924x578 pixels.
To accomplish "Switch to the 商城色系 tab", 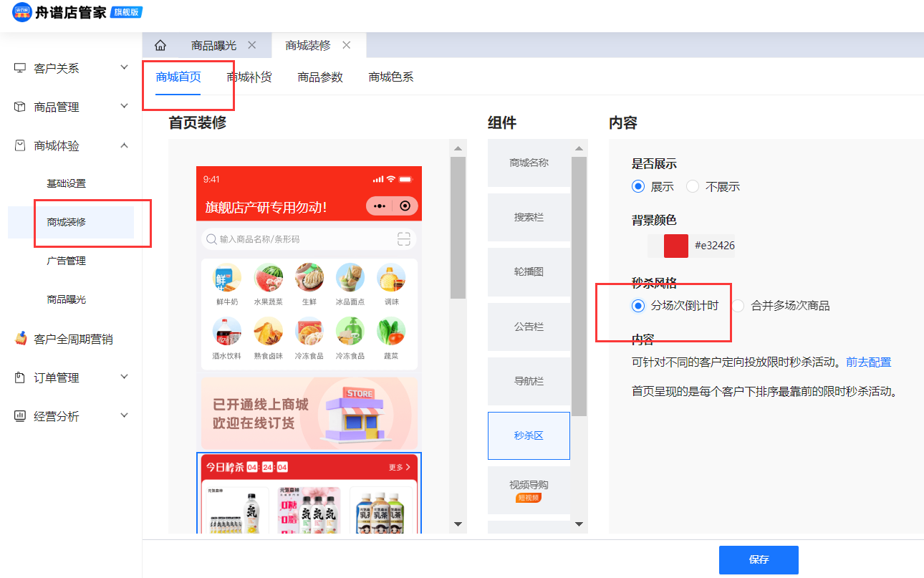I will click(x=390, y=77).
